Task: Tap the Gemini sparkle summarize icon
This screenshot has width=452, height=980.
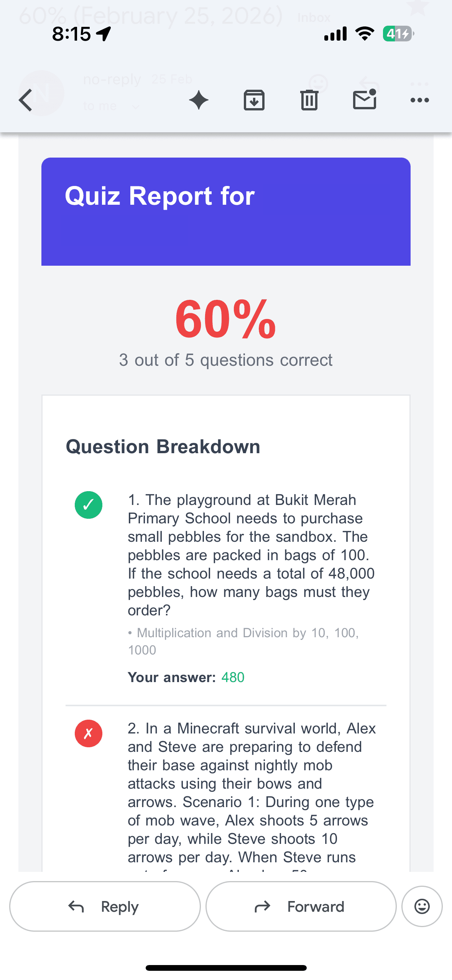Action: [199, 100]
